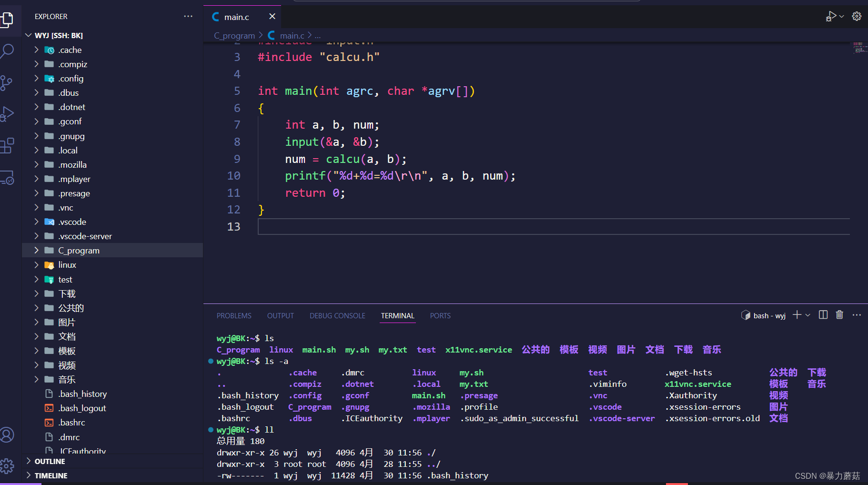The image size is (868, 485).
Task: Select the TERMINAL tab
Action: [398, 316]
